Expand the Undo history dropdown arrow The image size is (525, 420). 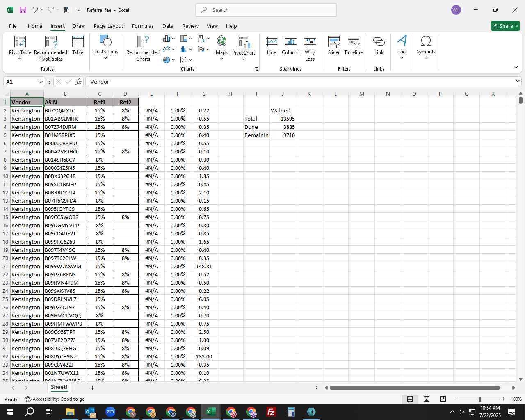[42, 10]
